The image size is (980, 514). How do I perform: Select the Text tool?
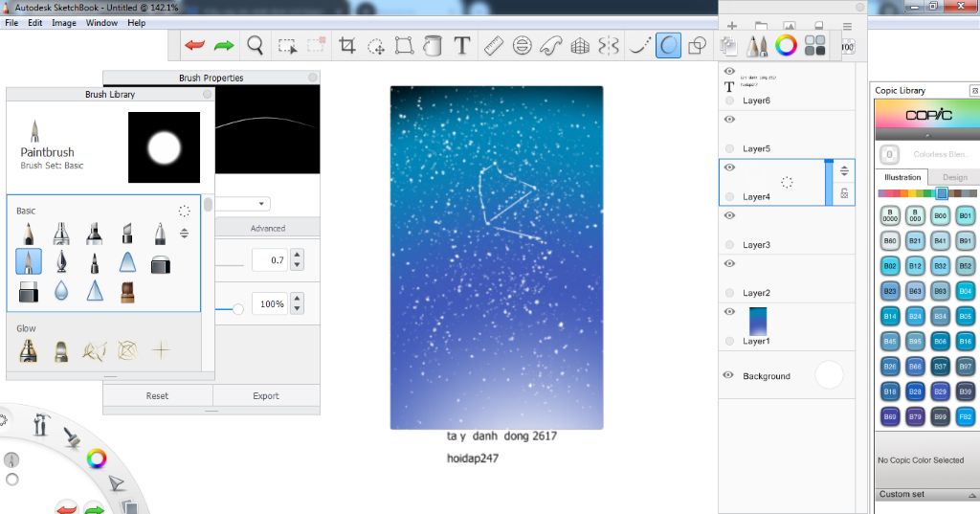[x=462, y=46]
